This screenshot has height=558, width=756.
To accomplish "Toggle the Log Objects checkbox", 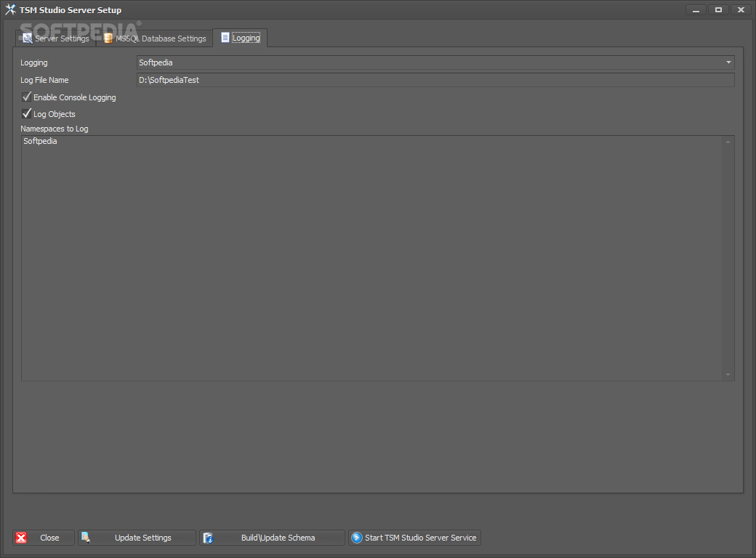I will coord(26,114).
